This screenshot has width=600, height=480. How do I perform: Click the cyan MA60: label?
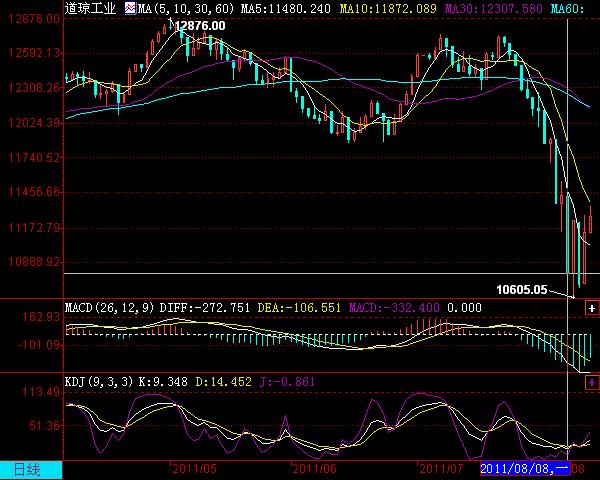point(567,8)
